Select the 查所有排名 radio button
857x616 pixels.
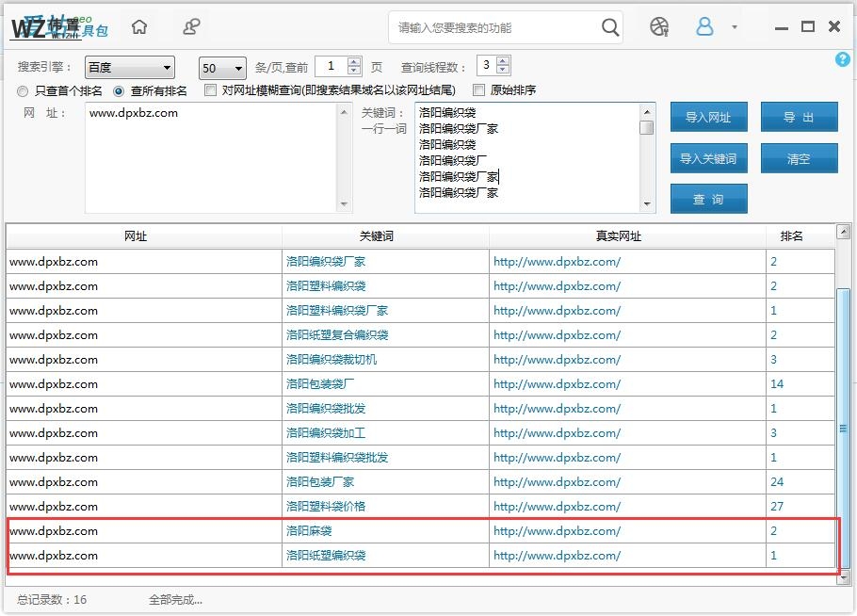coord(119,91)
